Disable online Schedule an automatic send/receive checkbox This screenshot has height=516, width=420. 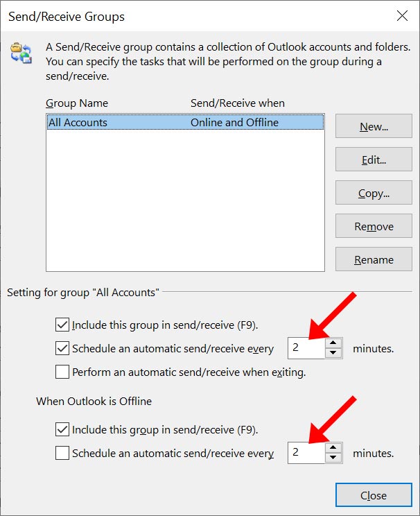pyautogui.click(x=62, y=348)
